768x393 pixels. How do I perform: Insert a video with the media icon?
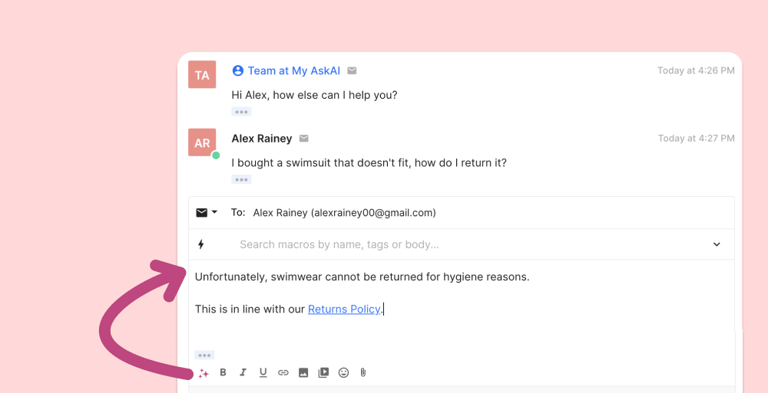[x=323, y=373]
